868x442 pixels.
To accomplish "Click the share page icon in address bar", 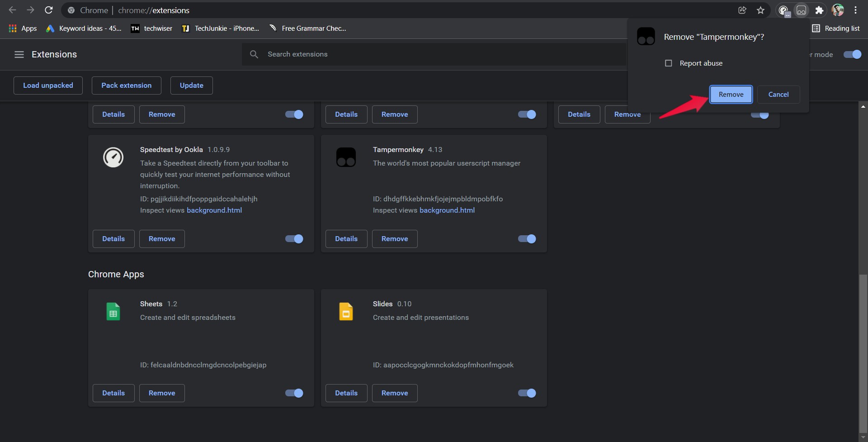I will [742, 10].
